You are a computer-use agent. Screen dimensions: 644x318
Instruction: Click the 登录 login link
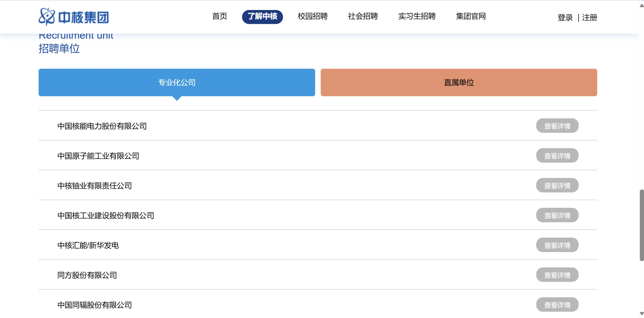[x=565, y=18]
